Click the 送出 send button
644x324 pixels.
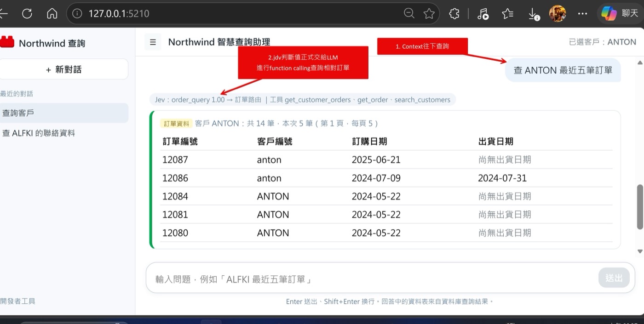tap(614, 278)
